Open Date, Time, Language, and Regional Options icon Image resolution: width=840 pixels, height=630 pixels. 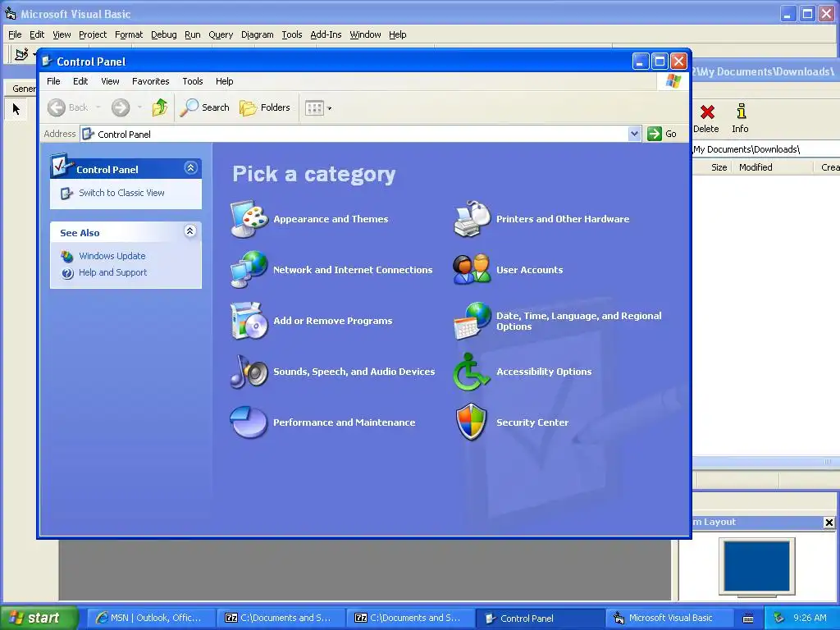[x=472, y=321]
